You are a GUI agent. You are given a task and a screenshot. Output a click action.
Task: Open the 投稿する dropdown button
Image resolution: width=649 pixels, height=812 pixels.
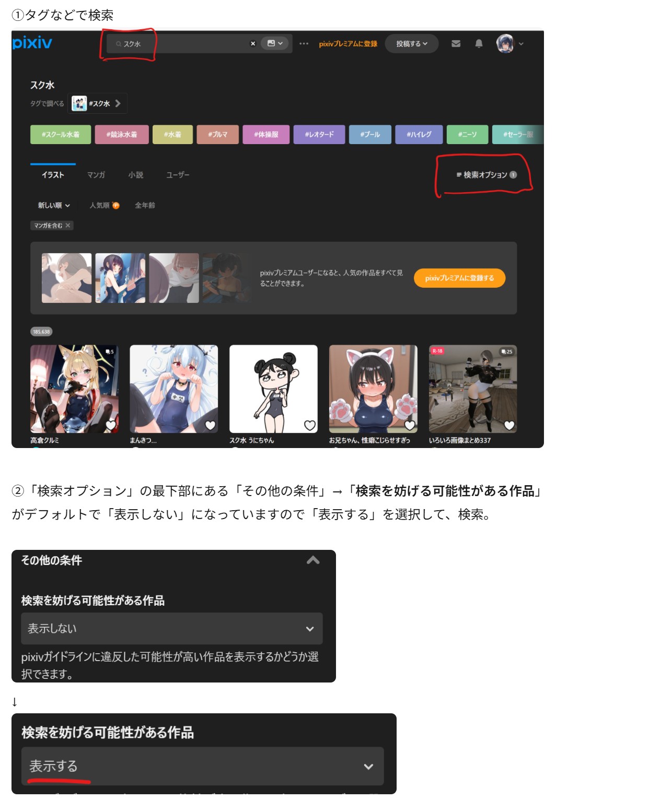point(411,44)
